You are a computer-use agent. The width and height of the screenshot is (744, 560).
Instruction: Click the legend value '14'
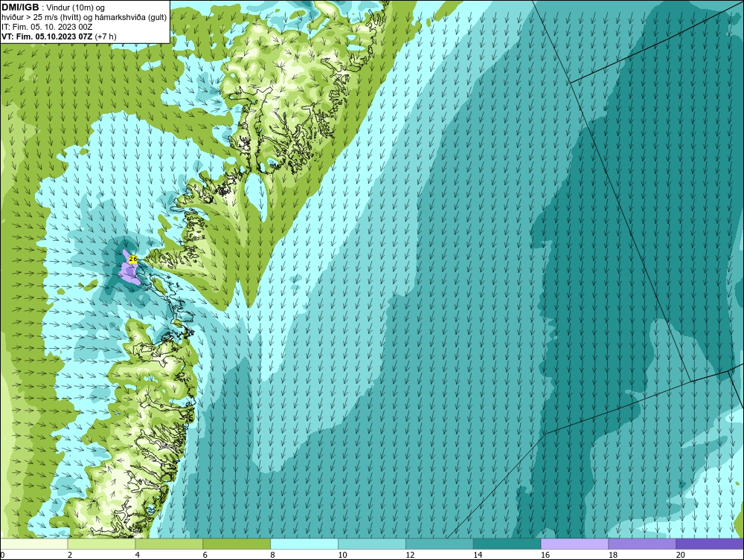pyautogui.click(x=478, y=555)
